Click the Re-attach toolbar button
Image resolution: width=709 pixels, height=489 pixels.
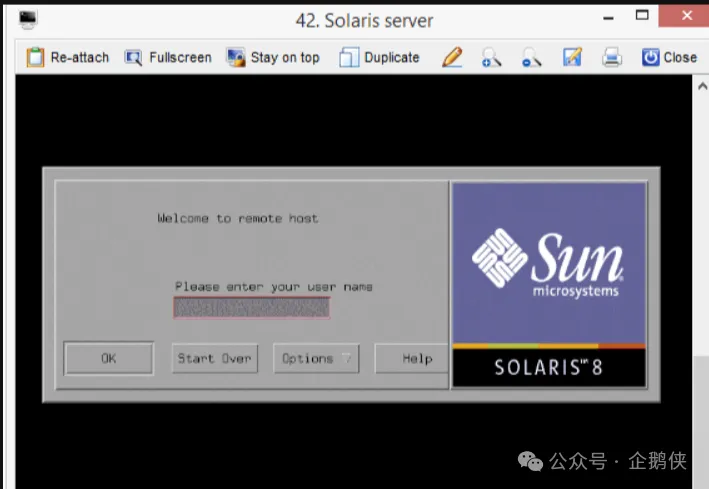[x=68, y=57]
